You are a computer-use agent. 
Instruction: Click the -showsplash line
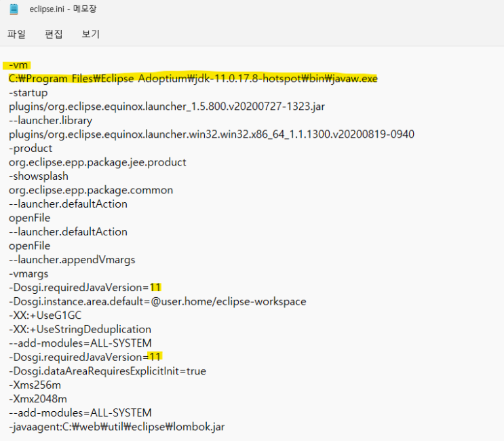tap(39, 176)
